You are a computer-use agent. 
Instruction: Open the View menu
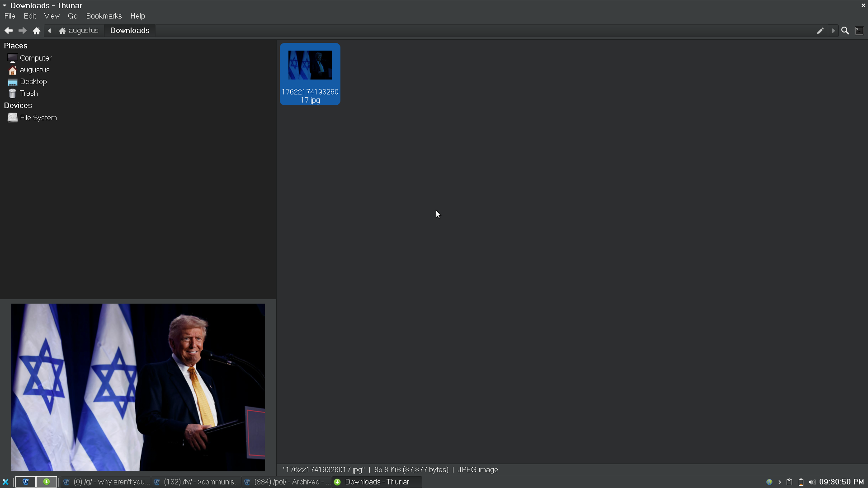[x=52, y=16]
